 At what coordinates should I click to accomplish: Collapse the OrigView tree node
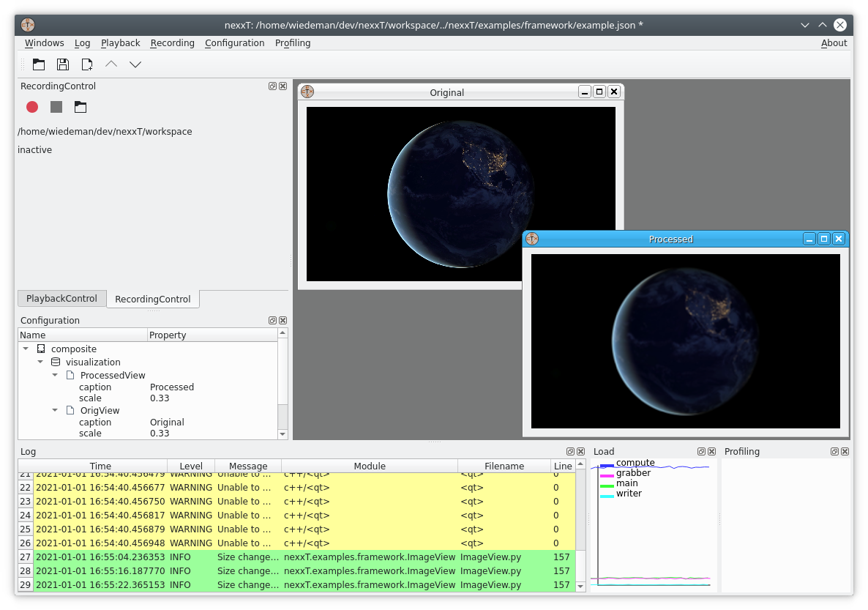click(x=55, y=410)
